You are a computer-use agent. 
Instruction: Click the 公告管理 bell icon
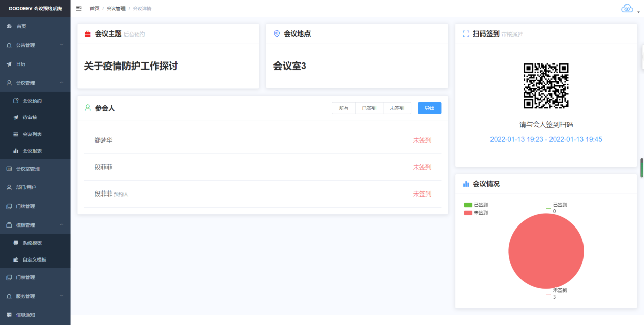pos(9,45)
